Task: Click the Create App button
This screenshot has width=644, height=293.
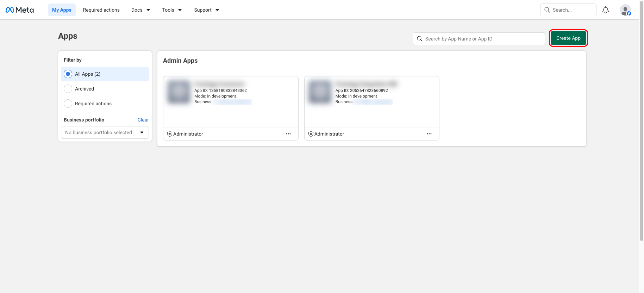Action: (568, 38)
